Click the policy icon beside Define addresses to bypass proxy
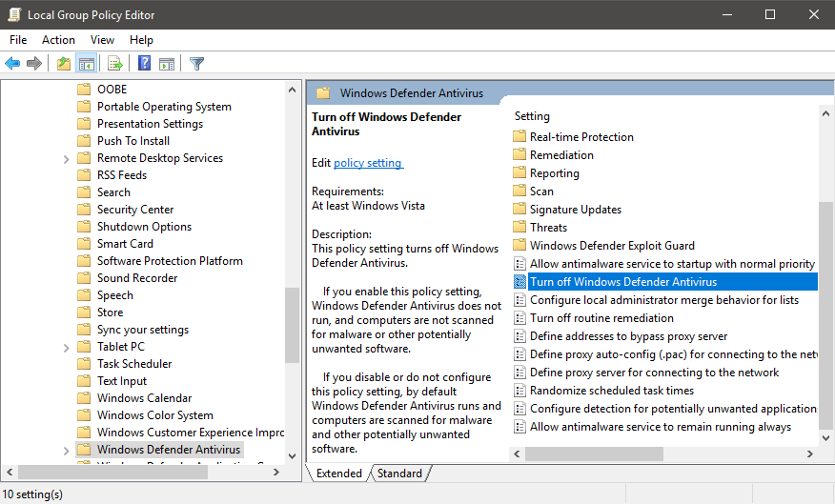Viewport: 835px width, 504px height. pyautogui.click(x=519, y=336)
